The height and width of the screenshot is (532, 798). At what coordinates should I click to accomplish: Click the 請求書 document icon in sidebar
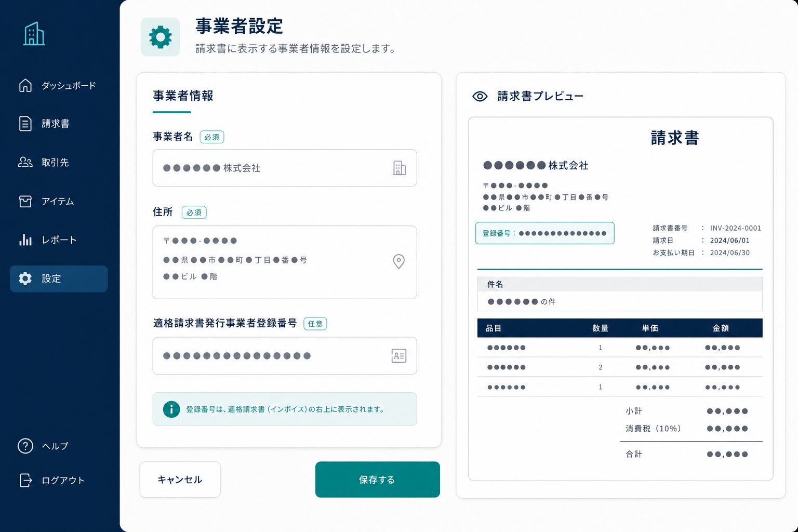[25, 124]
